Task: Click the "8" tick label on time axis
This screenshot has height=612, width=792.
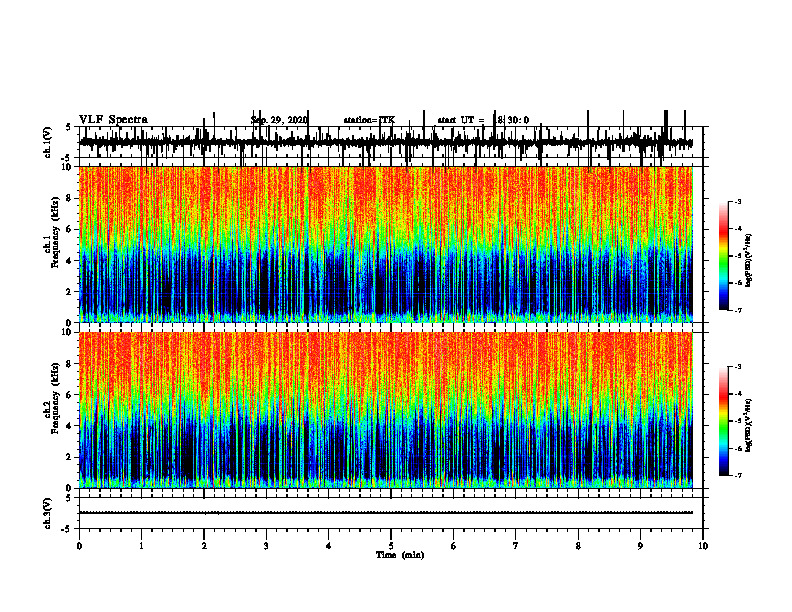Action: (578, 546)
